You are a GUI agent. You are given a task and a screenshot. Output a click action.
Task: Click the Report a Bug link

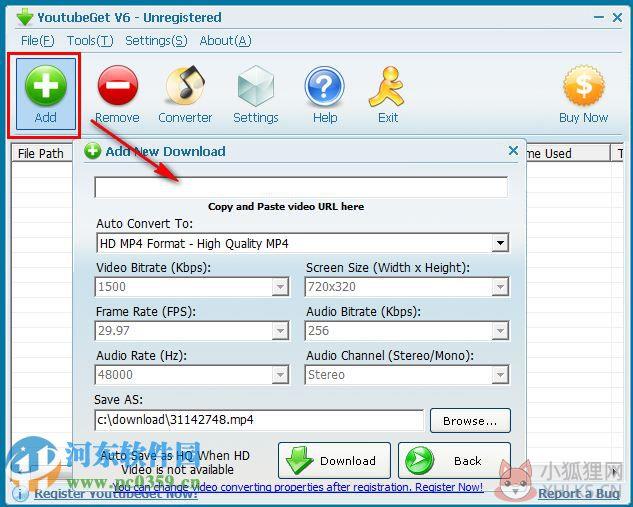pos(579,493)
